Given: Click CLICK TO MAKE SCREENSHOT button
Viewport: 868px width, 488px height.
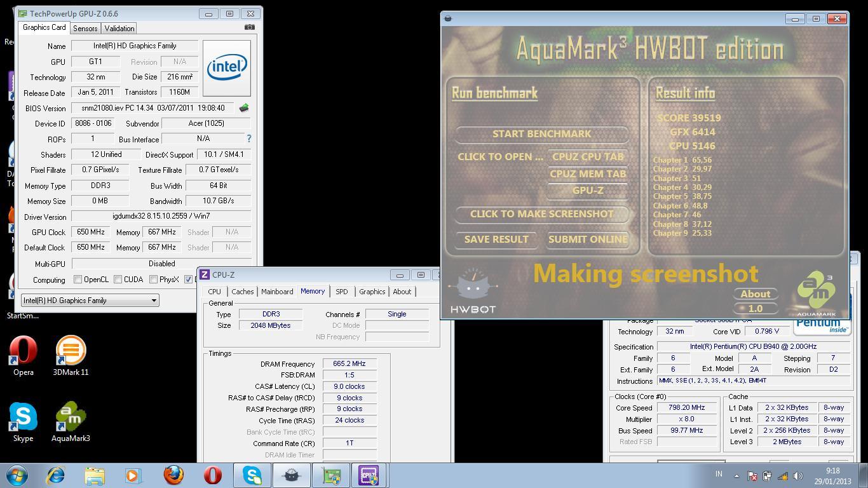Looking at the screenshot, I should point(541,214).
